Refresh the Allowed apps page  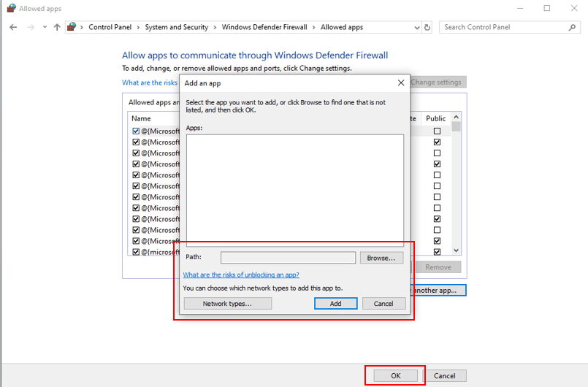click(x=427, y=27)
